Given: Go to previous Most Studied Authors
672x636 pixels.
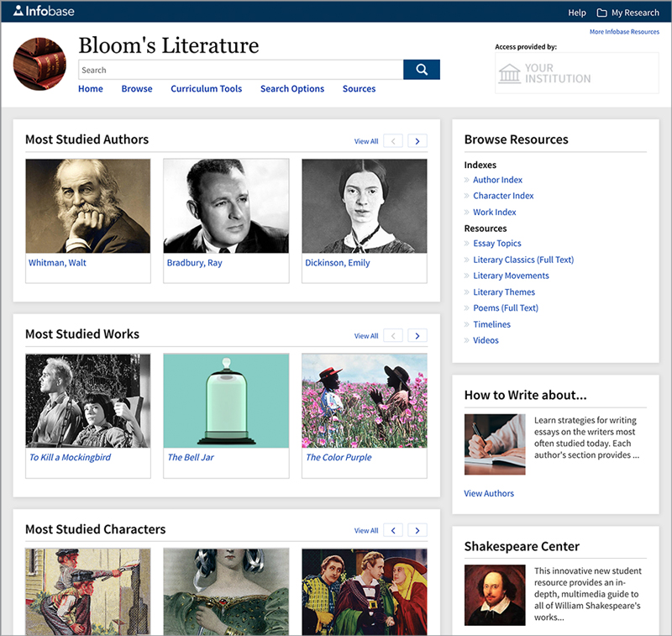Looking at the screenshot, I should pos(393,141).
